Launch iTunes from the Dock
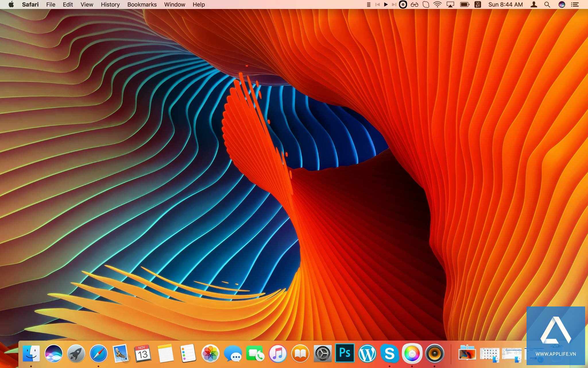 coord(278,353)
